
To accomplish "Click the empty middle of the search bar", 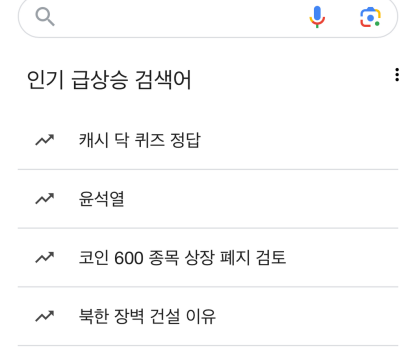I will coord(182,17).
